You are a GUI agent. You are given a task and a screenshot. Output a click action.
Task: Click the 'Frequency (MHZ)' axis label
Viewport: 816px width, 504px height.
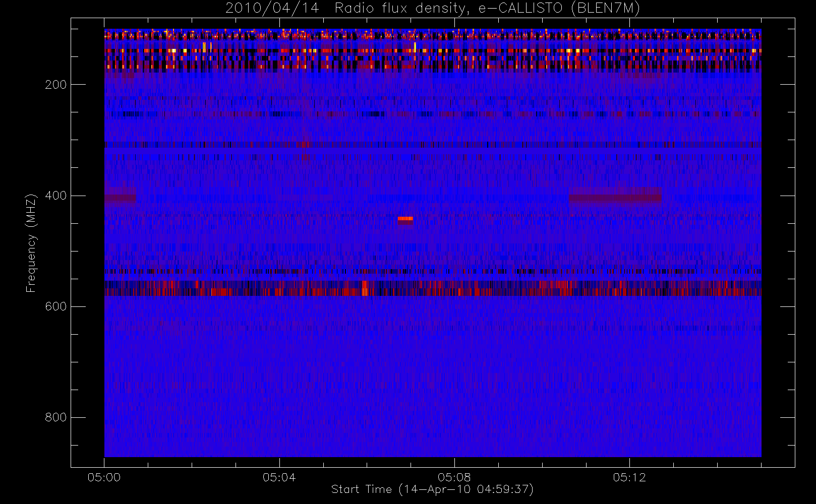(x=31, y=243)
